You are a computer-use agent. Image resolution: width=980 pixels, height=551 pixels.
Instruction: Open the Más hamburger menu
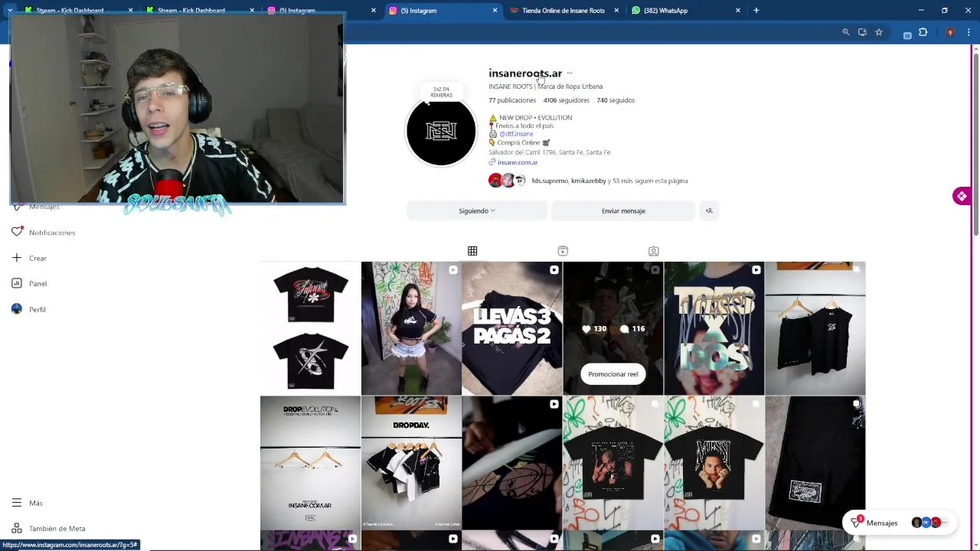point(17,503)
